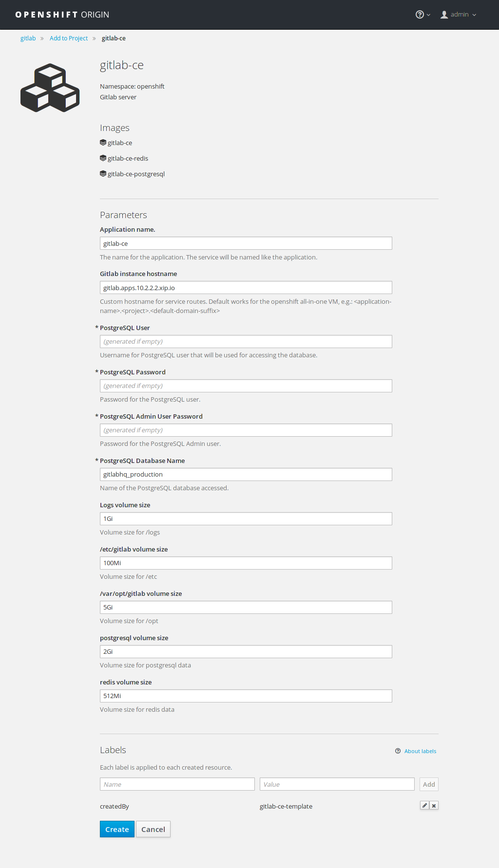Open the Add to Project breadcrumb
The height and width of the screenshot is (868, 499).
(68, 38)
